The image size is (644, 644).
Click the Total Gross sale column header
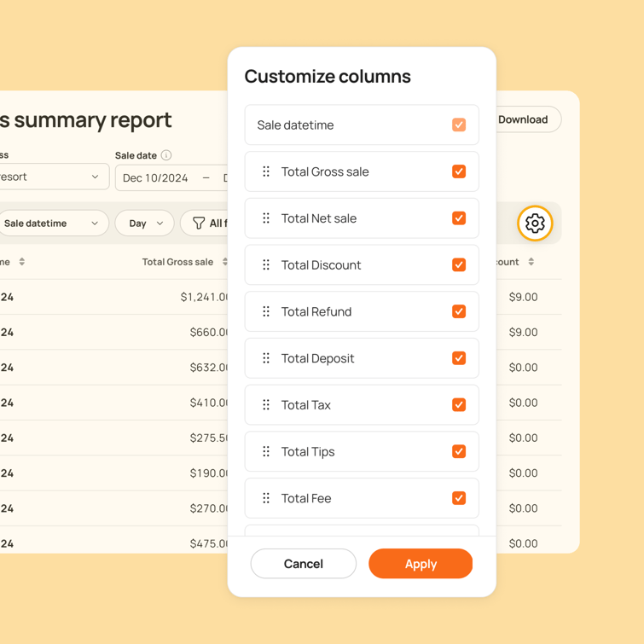177,262
